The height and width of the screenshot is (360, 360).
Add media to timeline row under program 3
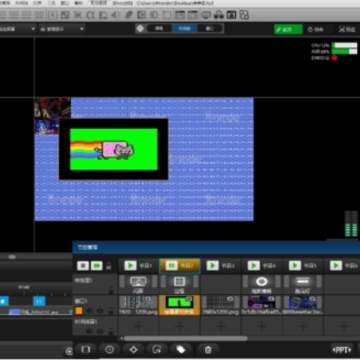[220, 326]
